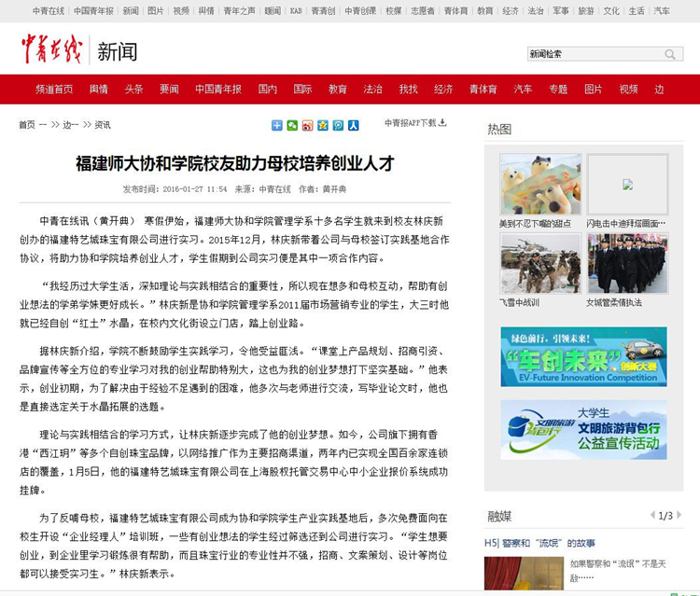Image resolution: width=700 pixels, height=596 pixels.
Task: Click 女城管柔情执法 caption link
Action: click(614, 302)
